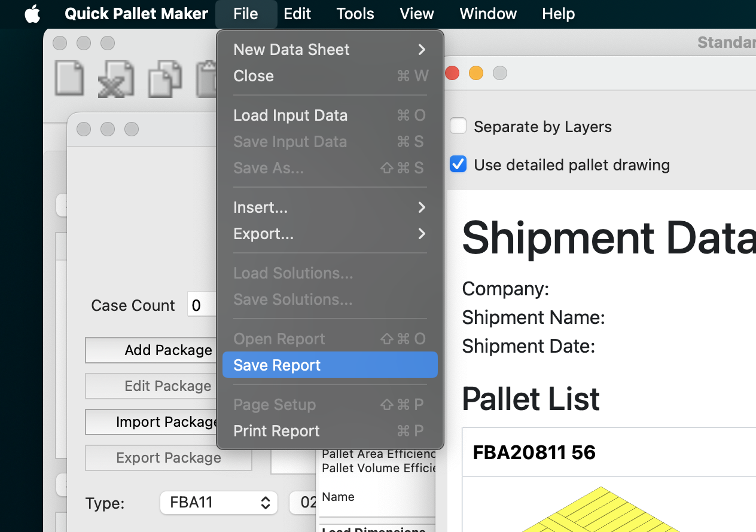Click the New document toolbar icon
Image resolution: width=756 pixels, height=532 pixels.
click(69, 78)
